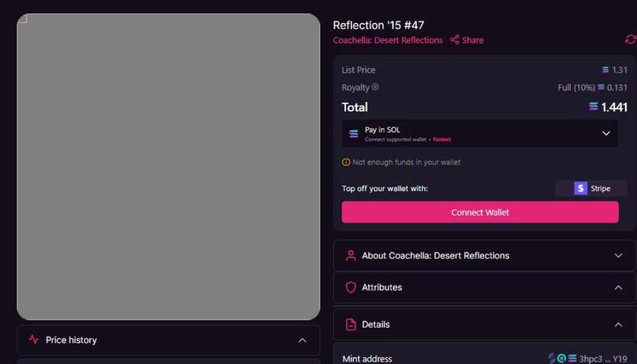Click the person icon beside About Coachella

click(x=351, y=255)
